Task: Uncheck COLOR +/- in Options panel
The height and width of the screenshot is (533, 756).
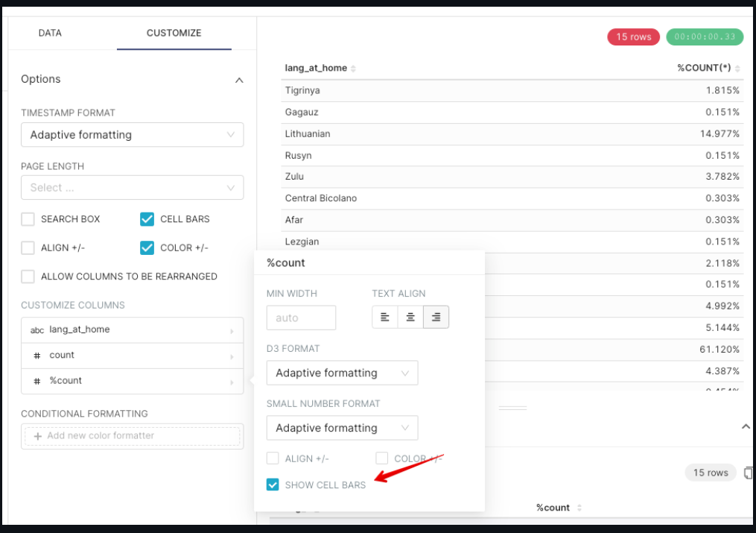Action: 147,248
